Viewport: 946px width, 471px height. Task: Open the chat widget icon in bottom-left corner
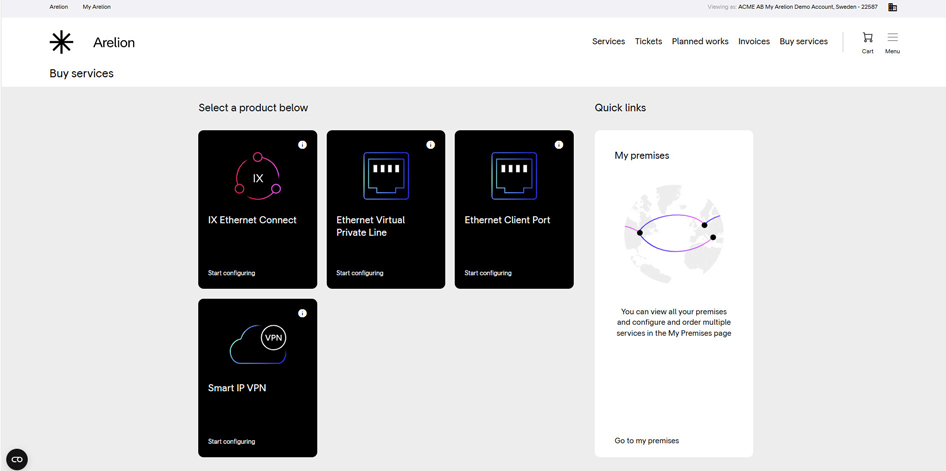pyautogui.click(x=17, y=459)
